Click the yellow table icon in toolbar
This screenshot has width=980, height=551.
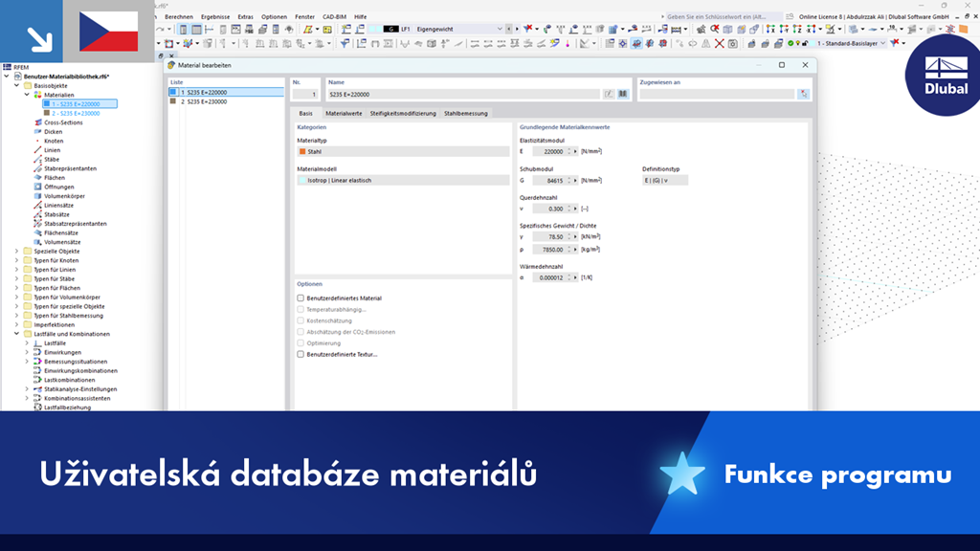point(327,30)
